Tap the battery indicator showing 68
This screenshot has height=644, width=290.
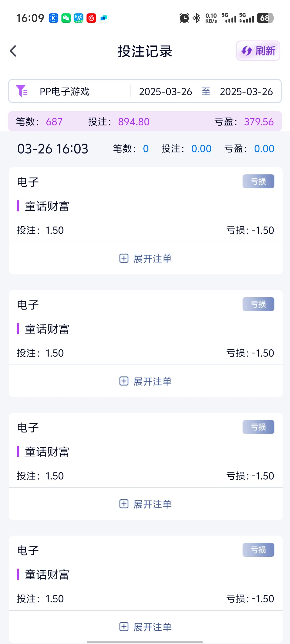pos(265,18)
